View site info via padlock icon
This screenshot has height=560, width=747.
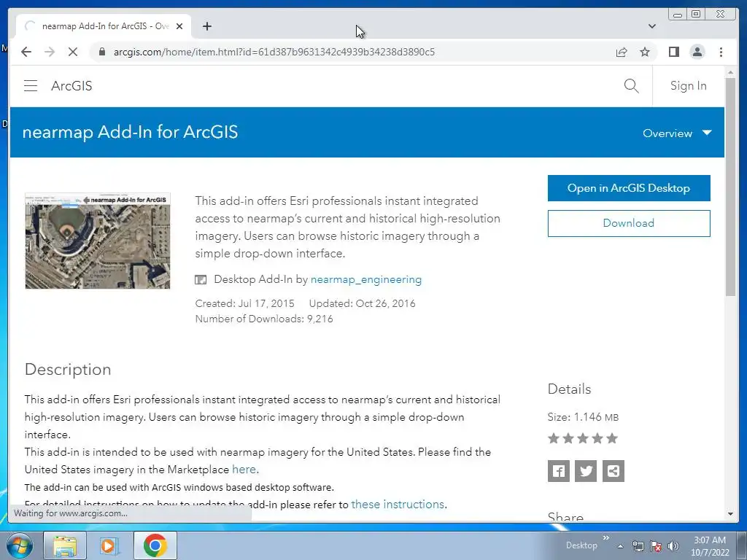(101, 52)
